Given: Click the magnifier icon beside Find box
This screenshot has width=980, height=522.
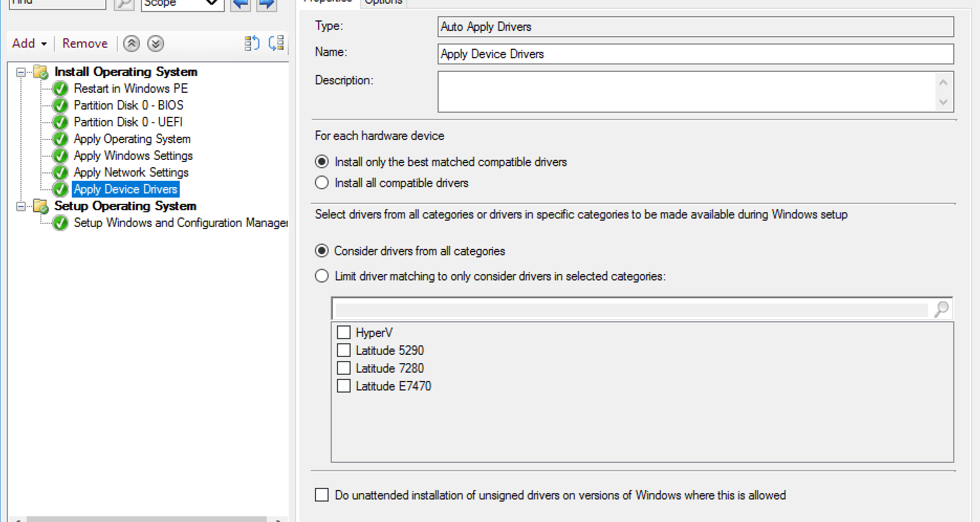Looking at the screenshot, I should (x=124, y=4).
